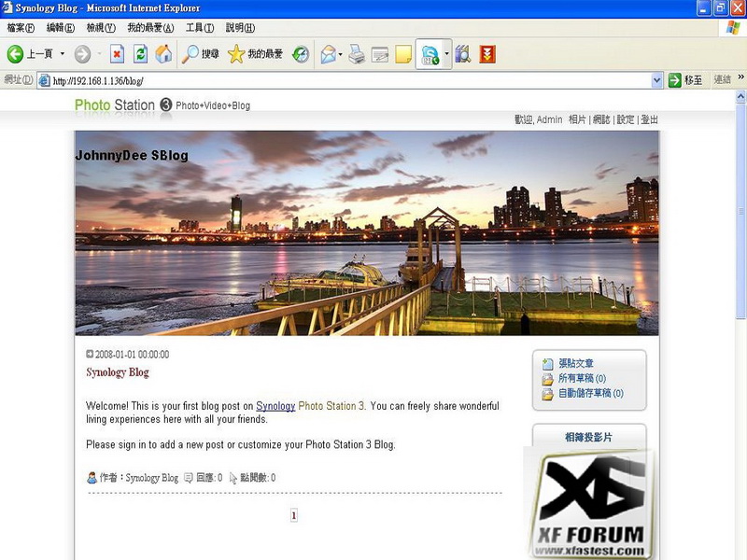Screen dimensions: 747x560
Task: Click the yellow note toolbar icon
Action: click(403, 54)
